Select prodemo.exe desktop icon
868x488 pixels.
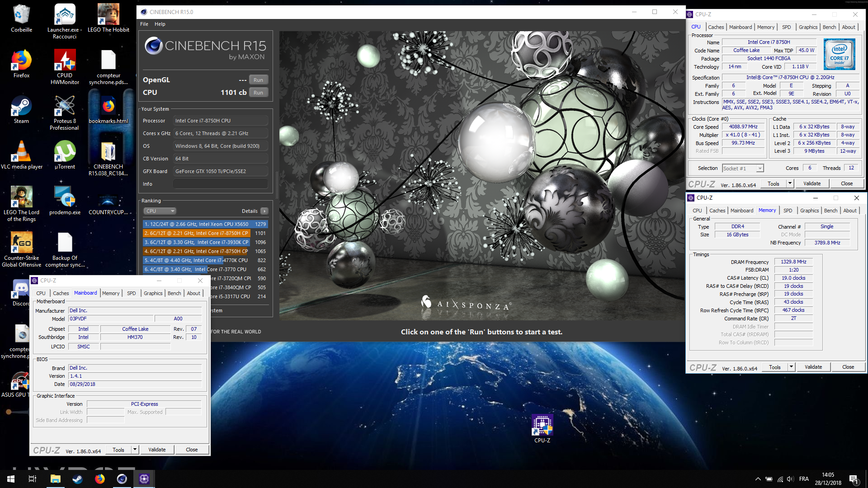tap(65, 201)
